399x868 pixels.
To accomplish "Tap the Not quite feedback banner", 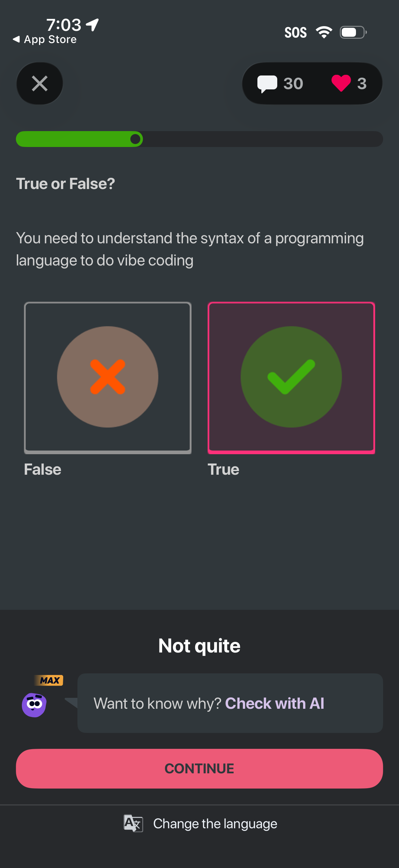I will [x=199, y=645].
